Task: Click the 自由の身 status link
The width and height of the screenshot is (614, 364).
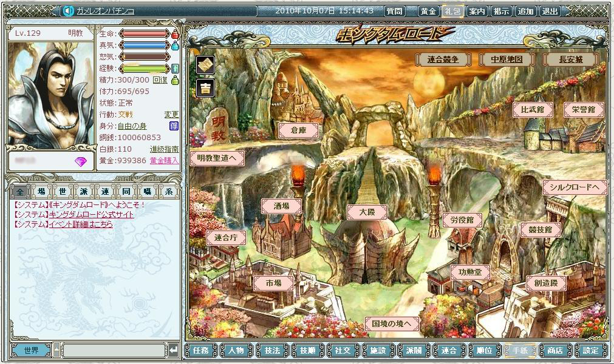Action: tap(132, 126)
